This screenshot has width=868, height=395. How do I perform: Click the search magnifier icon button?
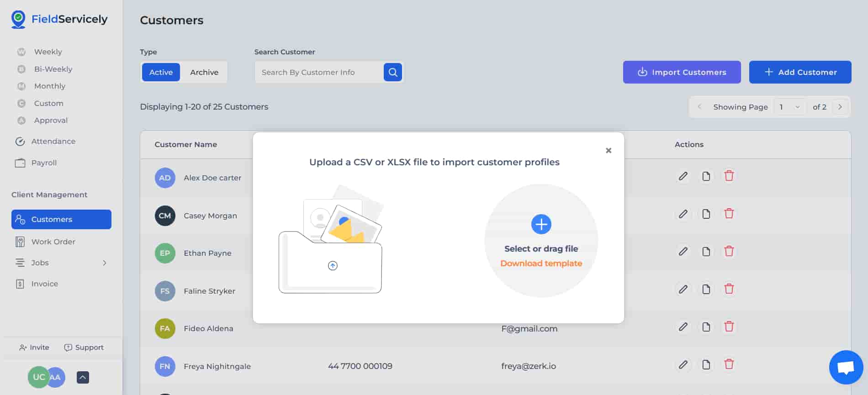393,72
